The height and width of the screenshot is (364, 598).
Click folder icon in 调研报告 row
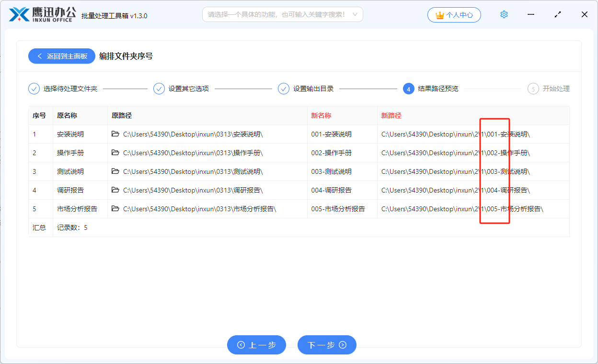pyautogui.click(x=115, y=190)
